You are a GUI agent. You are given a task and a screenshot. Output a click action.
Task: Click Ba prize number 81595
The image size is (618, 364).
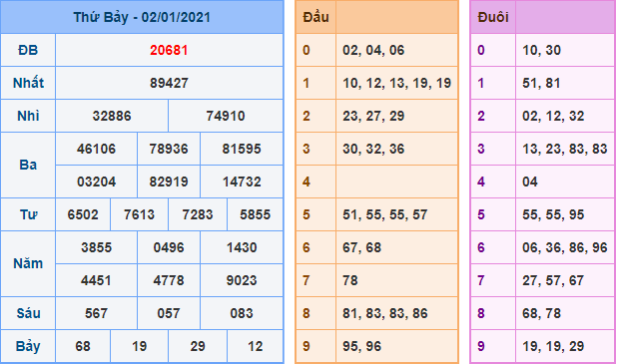tap(242, 150)
